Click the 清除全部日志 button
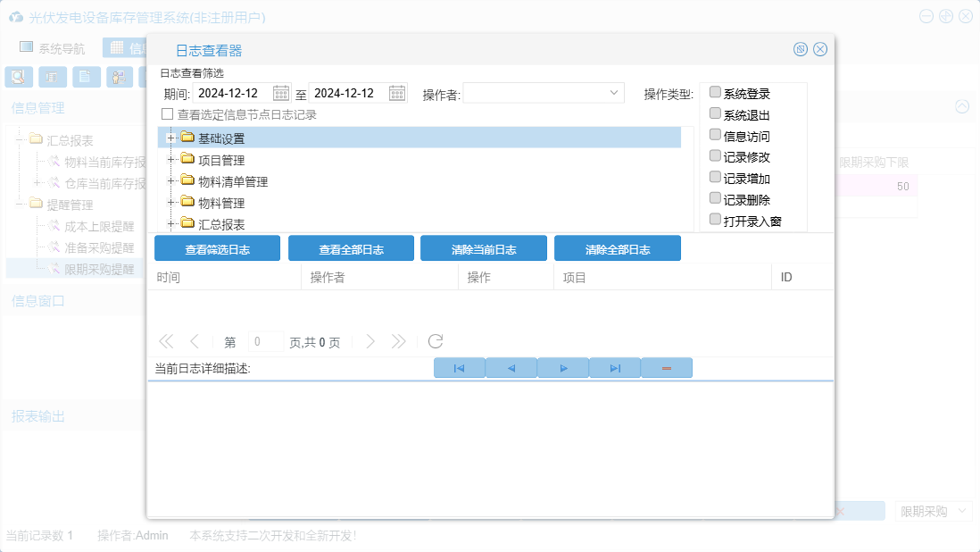Image resolution: width=980 pixels, height=552 pixels. click(x=618, y=249)
